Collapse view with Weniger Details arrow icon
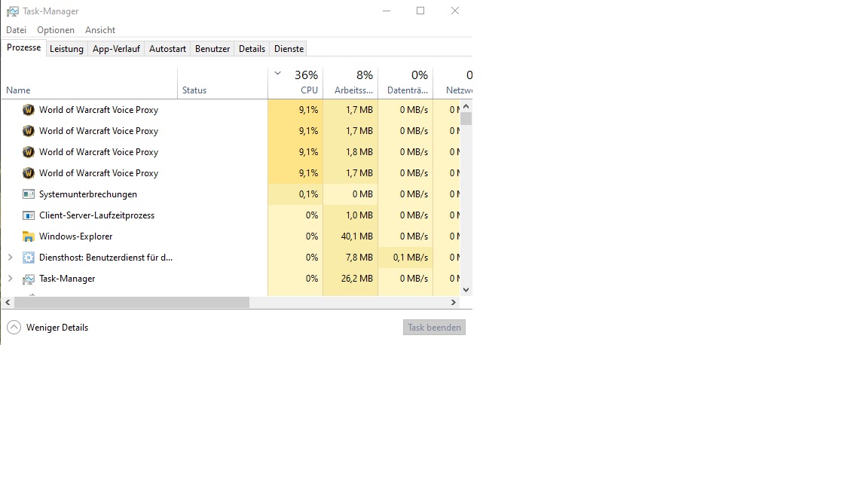This screenshot has height=488, width=868. [x=14, y=328]
